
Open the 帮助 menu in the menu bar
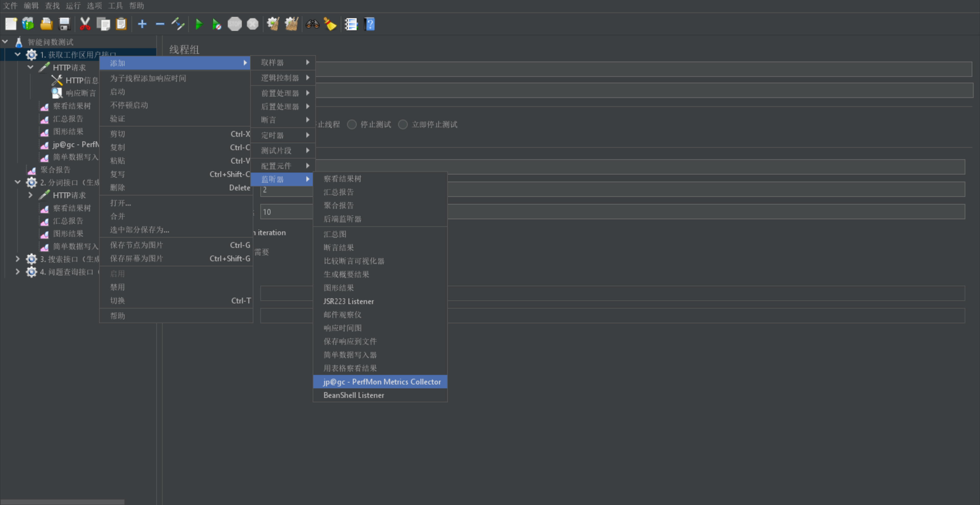tap(136, 6)
